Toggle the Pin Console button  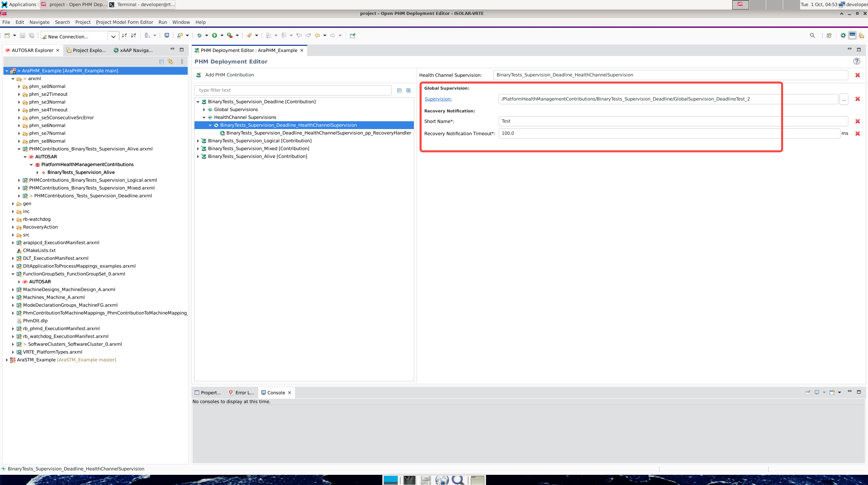(x=808, y=392)
